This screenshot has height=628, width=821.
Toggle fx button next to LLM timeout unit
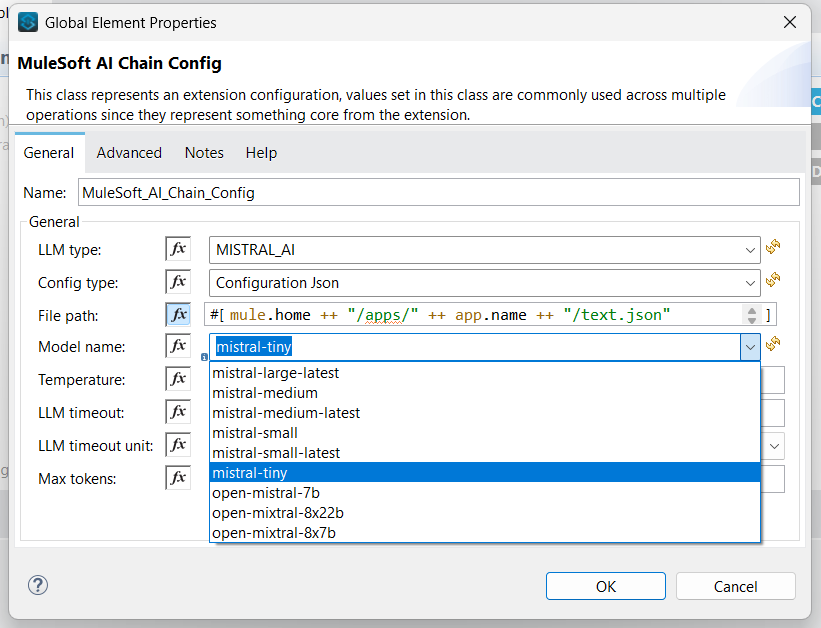point(178,445)
